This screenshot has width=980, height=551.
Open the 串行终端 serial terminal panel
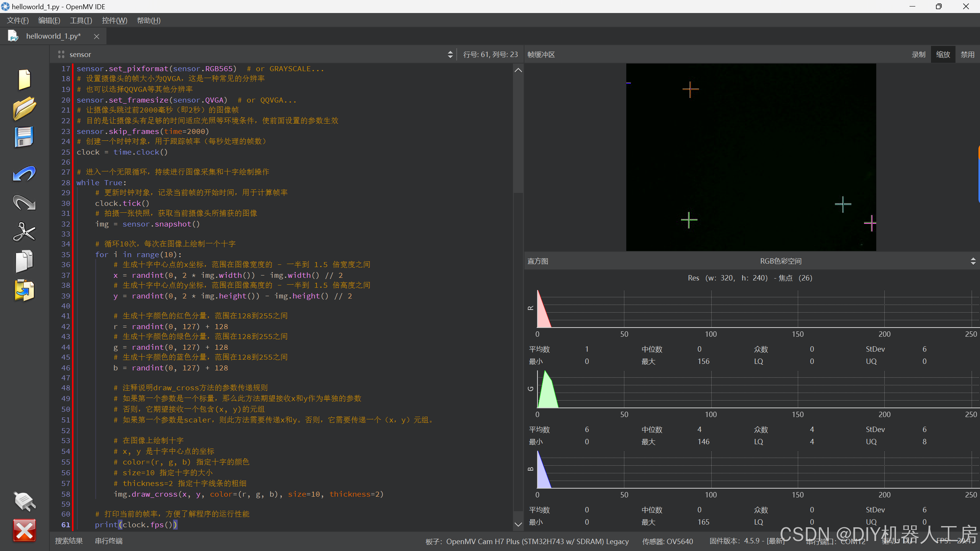tap(109, 541)
